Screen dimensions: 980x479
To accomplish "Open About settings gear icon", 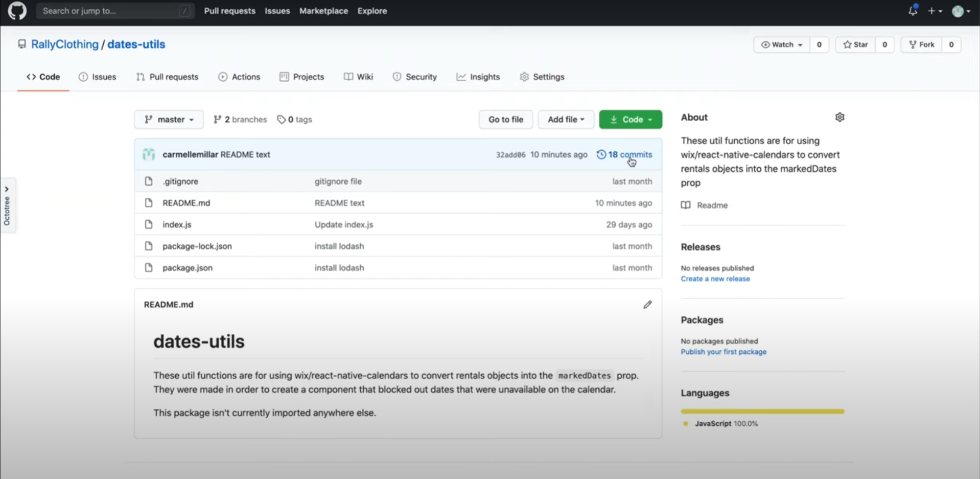I will point(839,117).
